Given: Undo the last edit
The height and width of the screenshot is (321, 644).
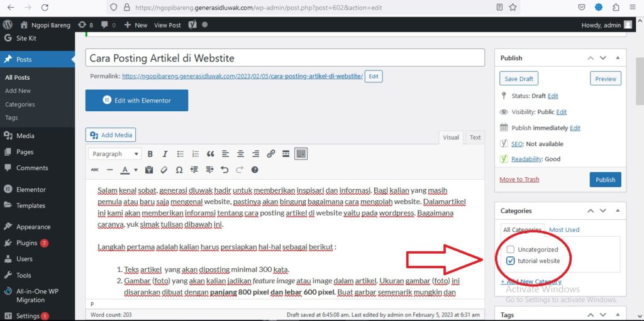Looking at the screenshot, I should (225, 170).
